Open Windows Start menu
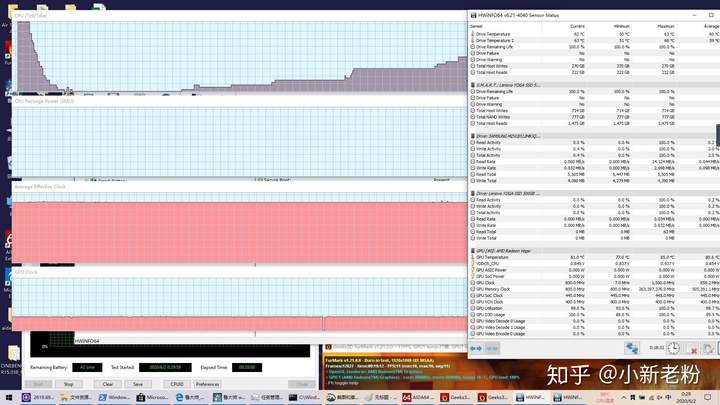 (8, 397)
